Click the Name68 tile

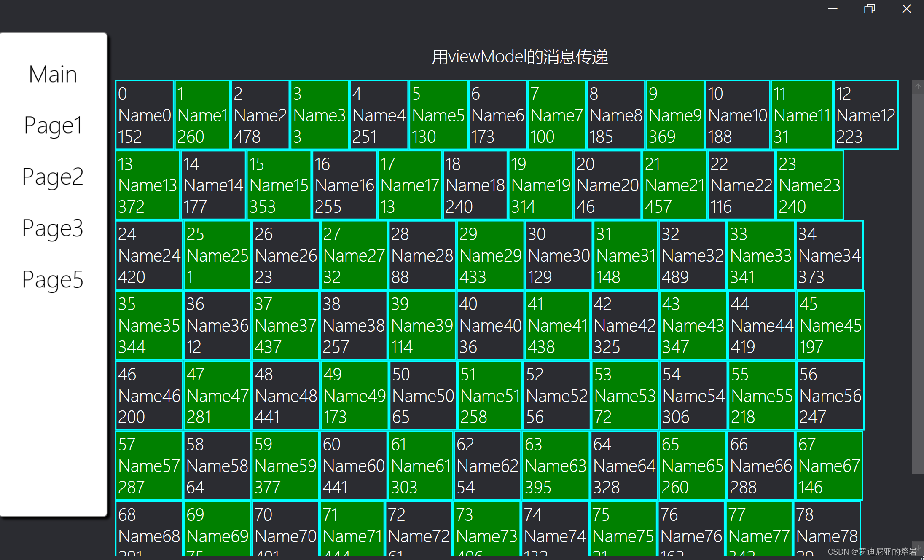[x=149, y=529]
